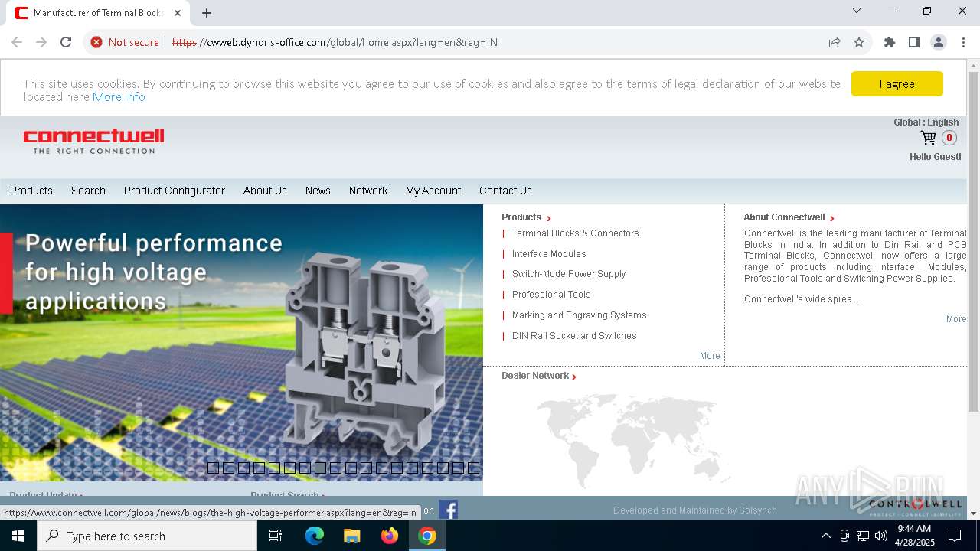980x551 pixels.
Task: Bookmark this page with the star icon
Action: (859, 42)
